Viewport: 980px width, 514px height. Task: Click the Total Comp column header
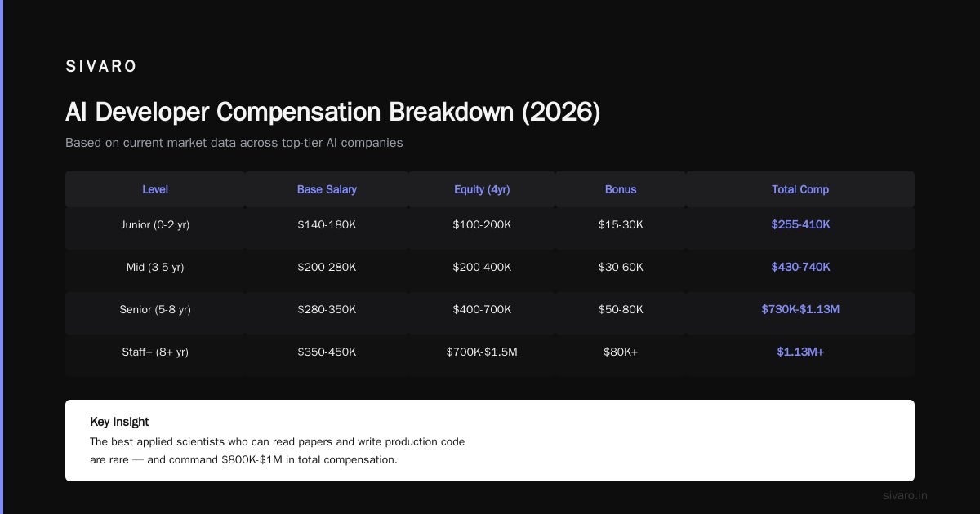pyautogui.click(x=800, y=189)
